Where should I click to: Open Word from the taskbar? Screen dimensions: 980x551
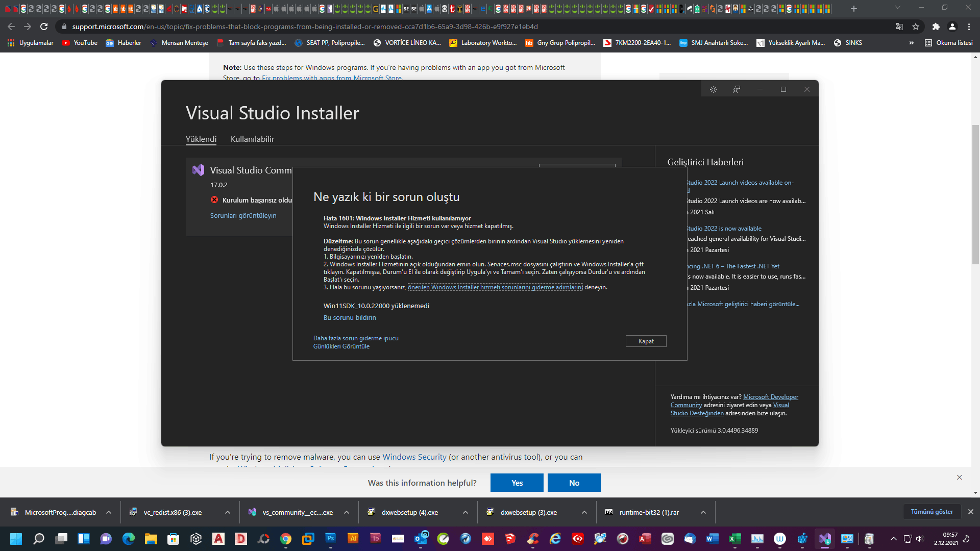[x=713, y=538]
